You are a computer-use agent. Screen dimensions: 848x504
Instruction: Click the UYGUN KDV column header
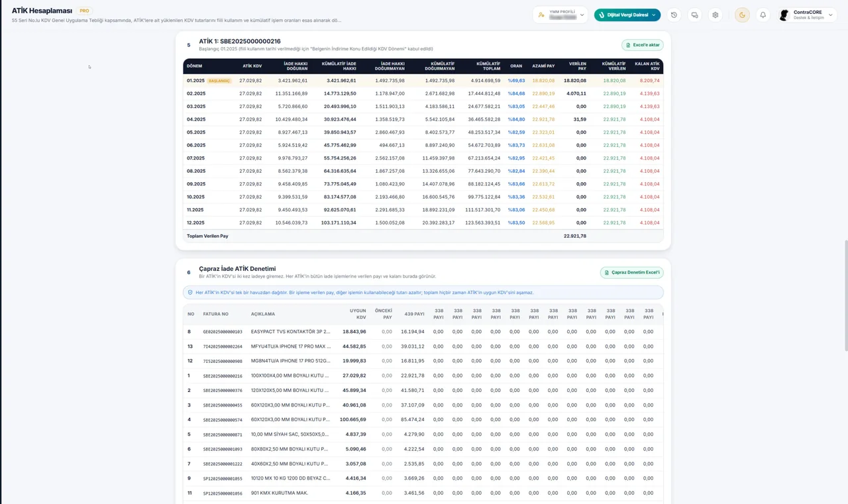(358, 314)
